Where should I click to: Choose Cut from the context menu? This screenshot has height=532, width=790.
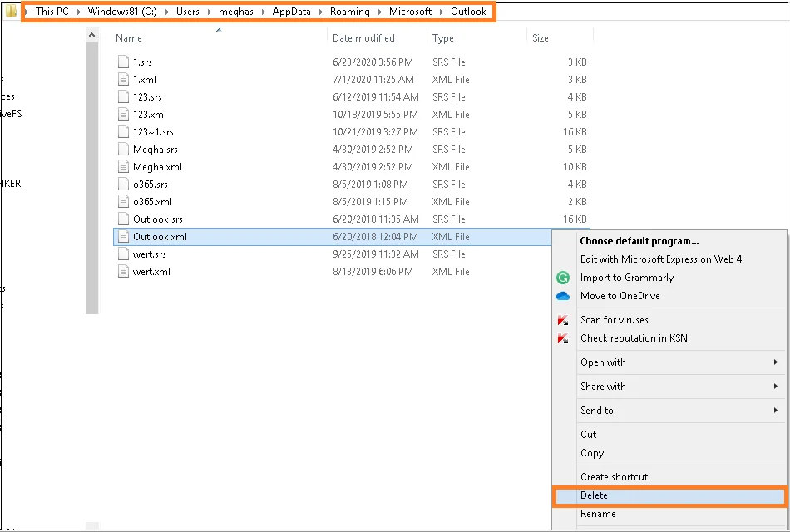(589, 434)
